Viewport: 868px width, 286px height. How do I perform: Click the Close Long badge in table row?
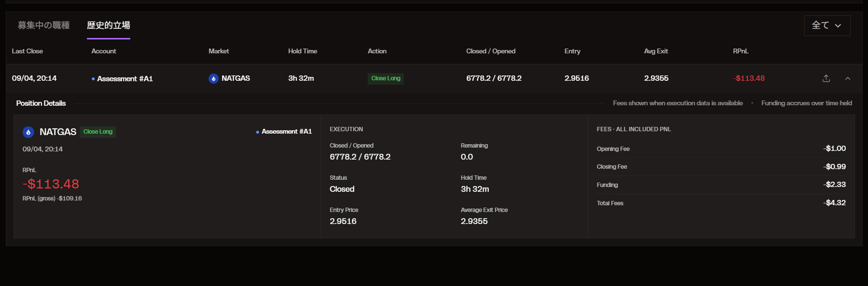click(x=385, y=78)
